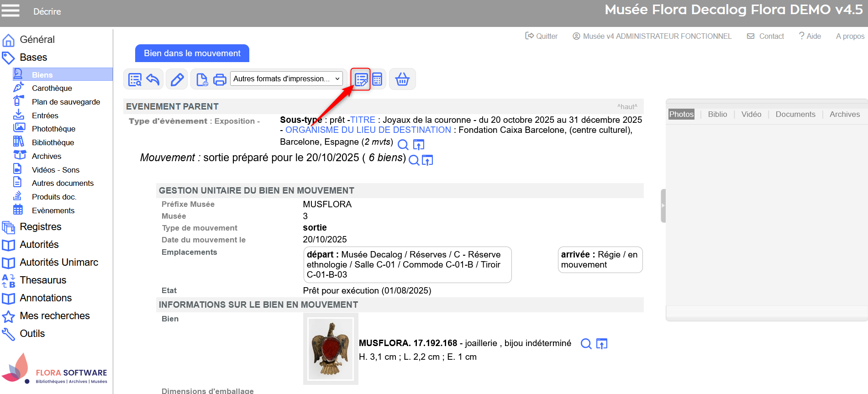Click the Quitter link
This screenshot has width=868, height=394.
[542, 36]
